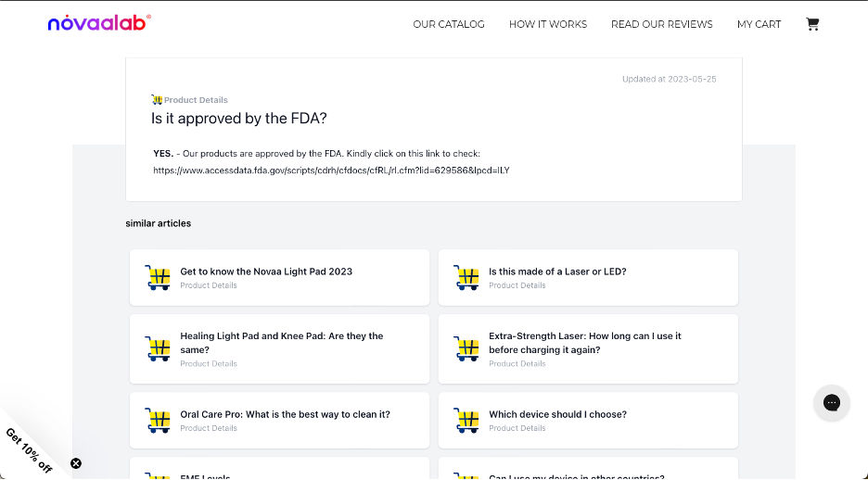Click the bold YES. text in the answer
Viewport: 868px width, 480px height.
pos(163,154)
